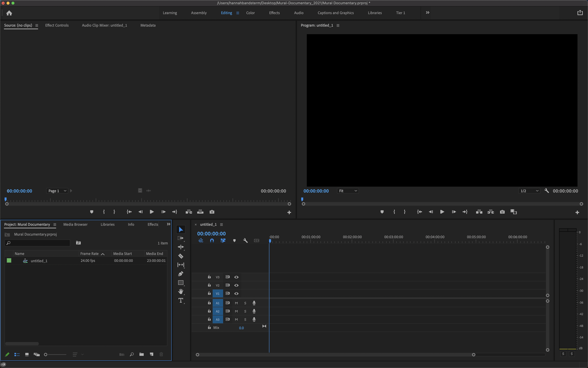588x368 pixels.
Task: Click Lift button in Program monitor
Action: coord(479,212)
